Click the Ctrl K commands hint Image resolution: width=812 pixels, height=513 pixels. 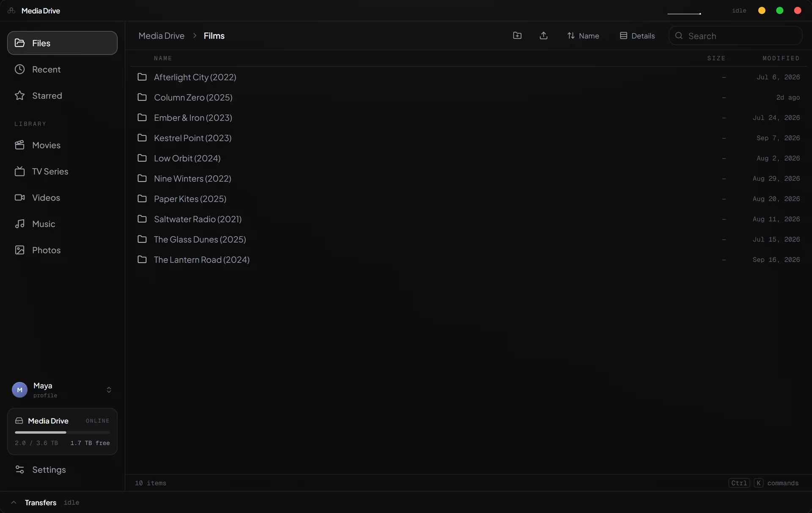pyautogui.click(x=763, y=483)
